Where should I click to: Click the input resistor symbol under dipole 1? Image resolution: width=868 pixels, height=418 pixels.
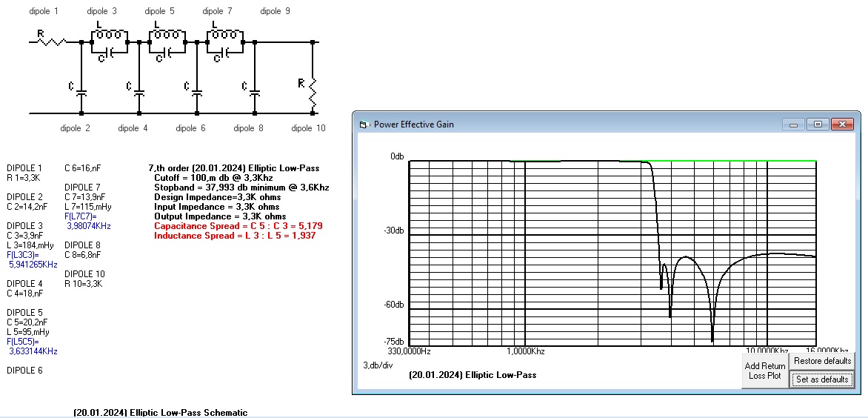click(52, 42)
